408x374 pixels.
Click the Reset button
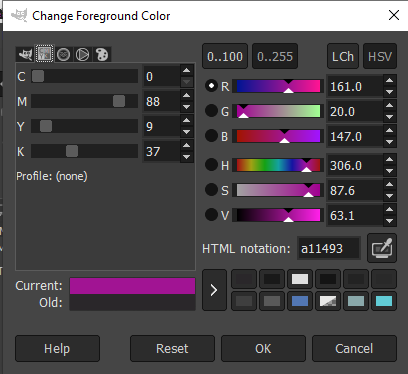172,349
